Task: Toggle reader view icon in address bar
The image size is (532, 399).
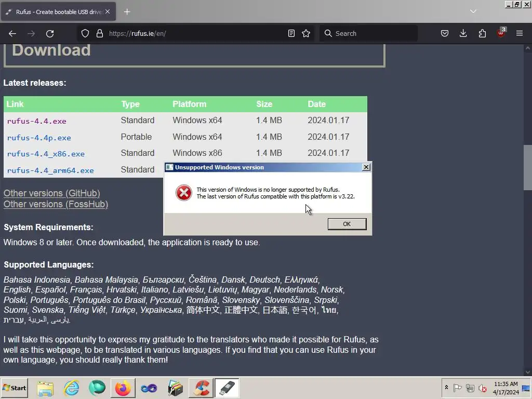Action: tap(291, 33)
